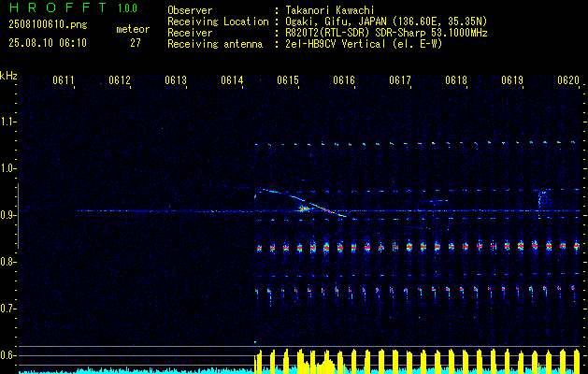
Task: Select the 1.0.0 version number
Action: tap(127, 8)
